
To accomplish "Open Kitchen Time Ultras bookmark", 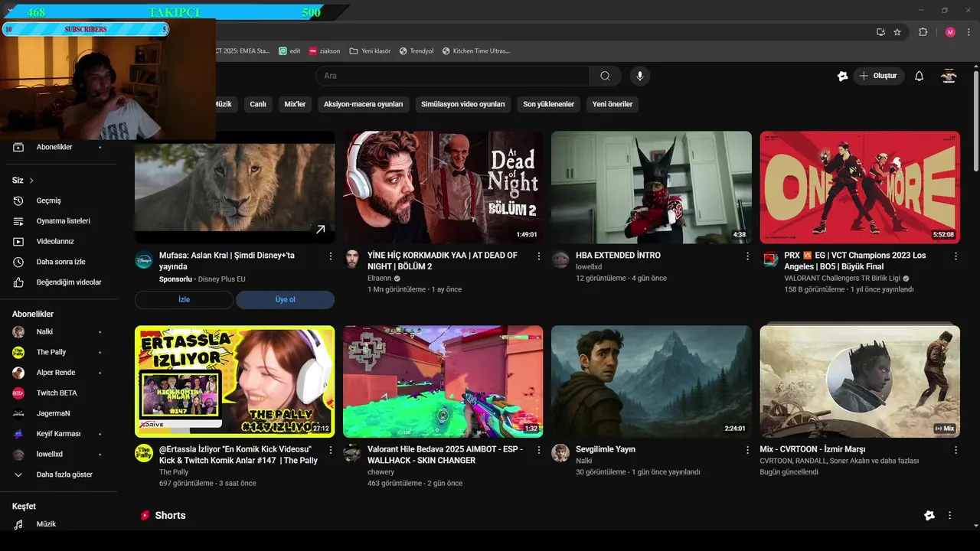I will (475, 51).
